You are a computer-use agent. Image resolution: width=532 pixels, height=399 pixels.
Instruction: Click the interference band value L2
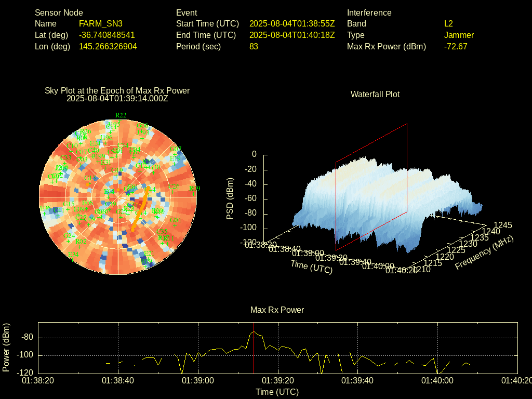tap(448, 24)
